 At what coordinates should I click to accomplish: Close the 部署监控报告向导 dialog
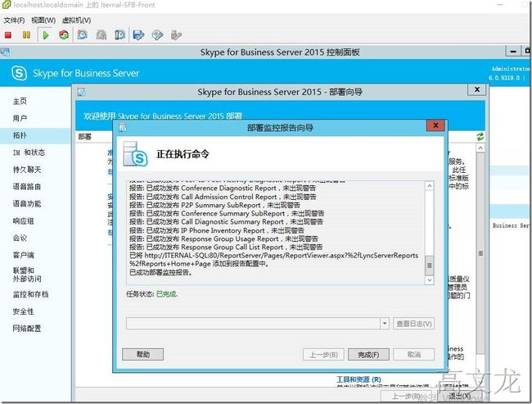coord(436,125)
